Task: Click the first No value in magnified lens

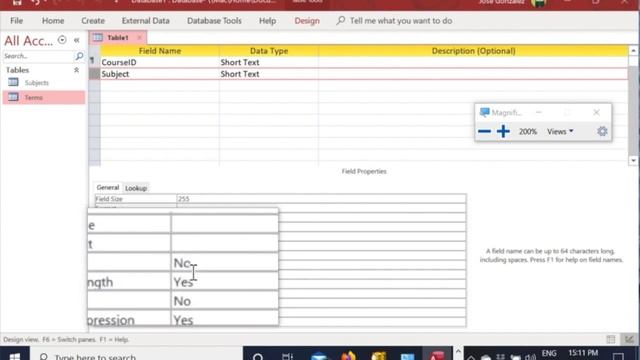Action: [182, 263]
